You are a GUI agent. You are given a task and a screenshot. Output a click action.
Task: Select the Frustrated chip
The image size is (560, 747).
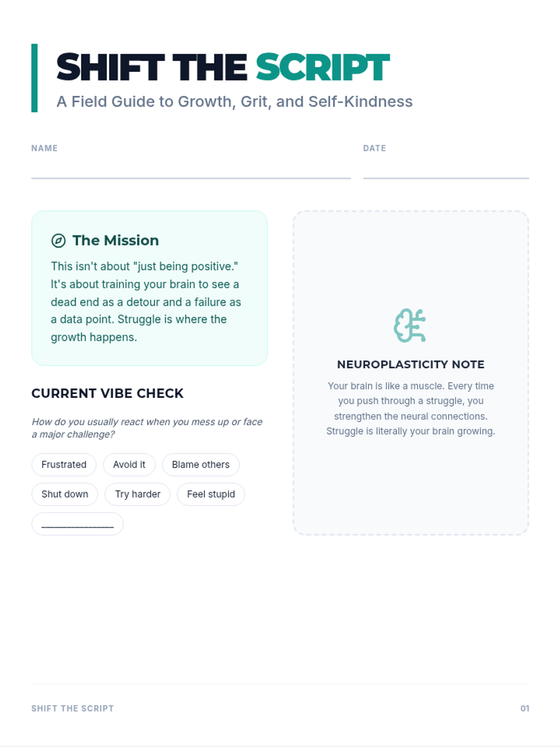point(64,465)
